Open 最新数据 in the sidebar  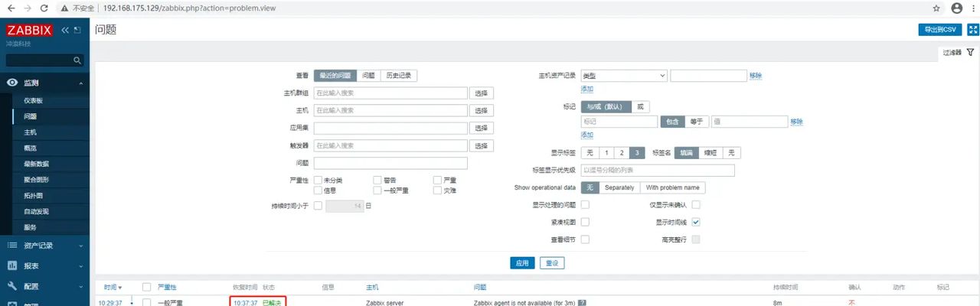[x=36, y=164]
